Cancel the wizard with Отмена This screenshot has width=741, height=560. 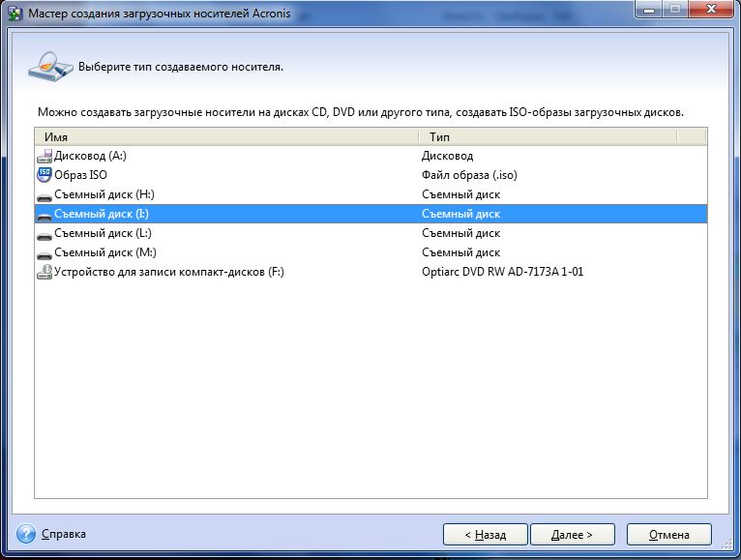[669, 535]
